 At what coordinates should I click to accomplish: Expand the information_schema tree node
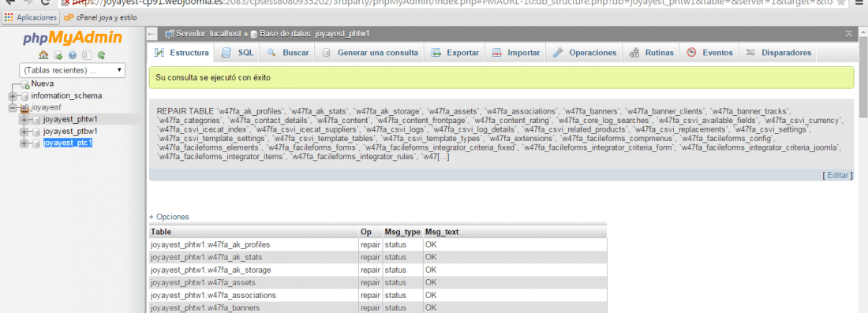coord(13,96)
